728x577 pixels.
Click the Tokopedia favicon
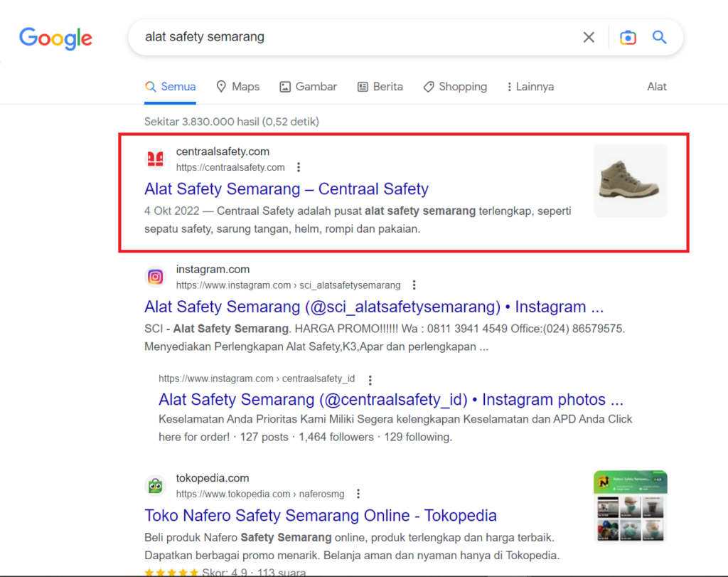tap(155, 486)
